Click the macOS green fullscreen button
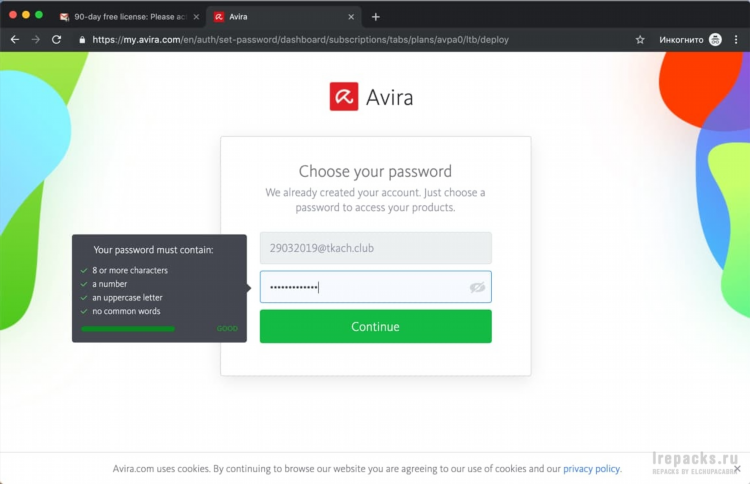 [x=39, y=15]
